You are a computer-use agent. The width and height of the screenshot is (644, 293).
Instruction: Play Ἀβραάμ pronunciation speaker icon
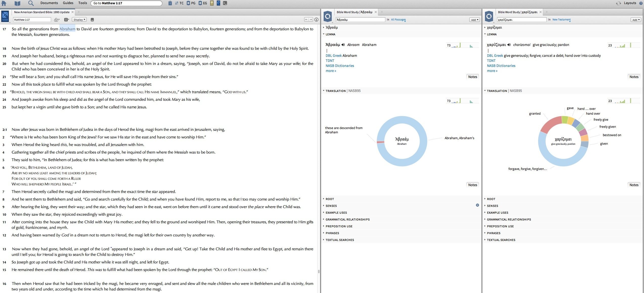pos(343,45)
